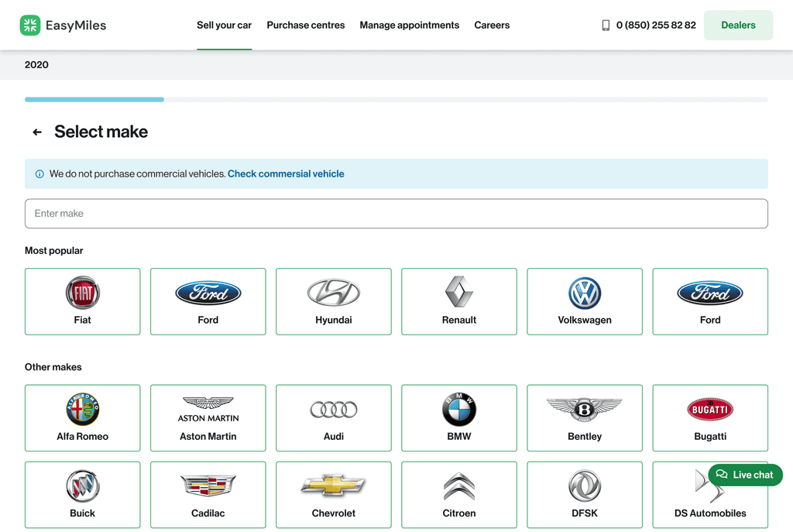The width and height of the screenshot is (793, 532).
Task: Open Manage appointments menu item
Action: tap(409, 26)
